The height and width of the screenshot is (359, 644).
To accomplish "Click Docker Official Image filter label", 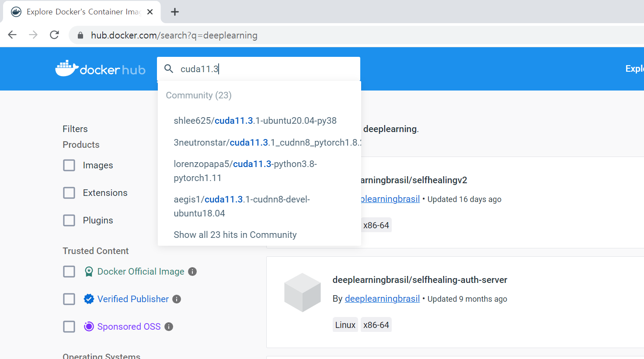I will [x=141, y=272].
